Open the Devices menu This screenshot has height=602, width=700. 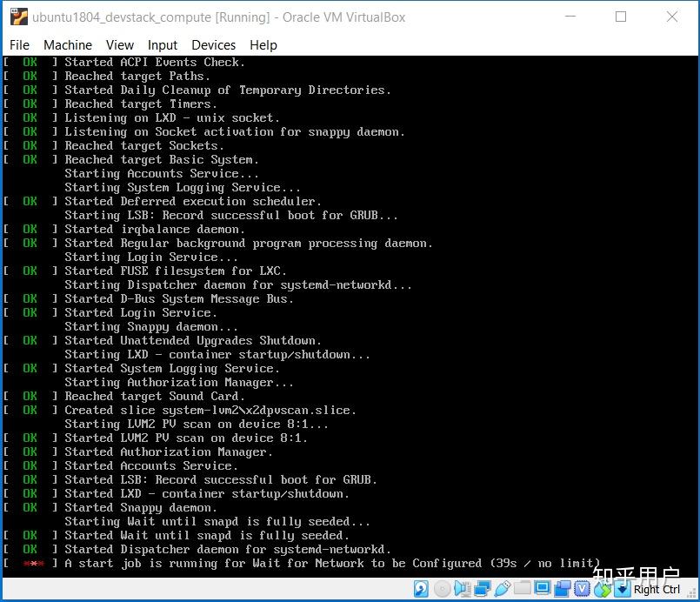pyautogui.click(x=213, y=45)
